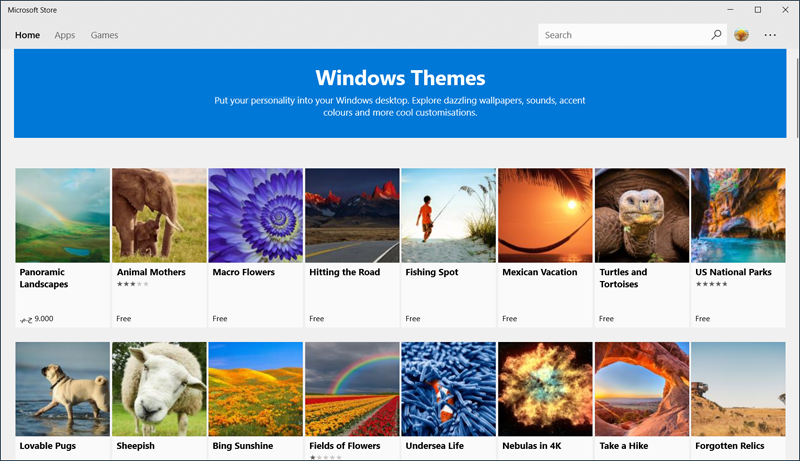Open Take a Hike arch thumbnail
The height and width of the screenshot is (461, 800).
click(x=642, y=389)
